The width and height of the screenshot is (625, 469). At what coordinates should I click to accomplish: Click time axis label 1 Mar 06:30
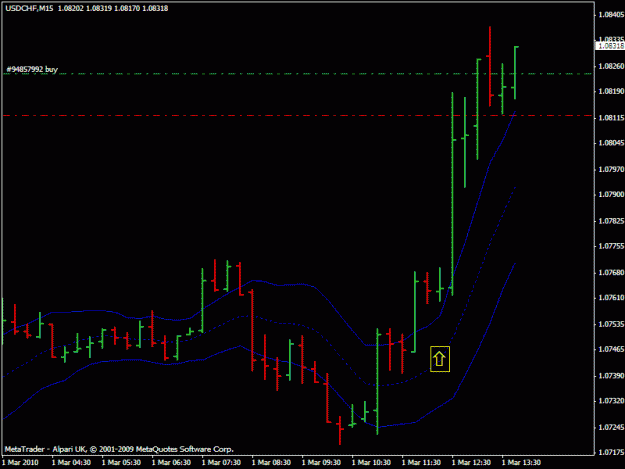coord(171,462)
